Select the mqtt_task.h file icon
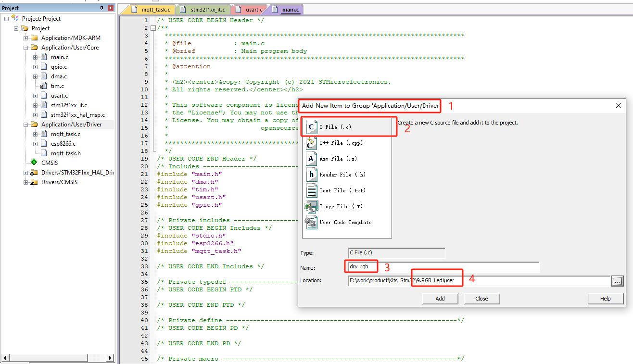Image resolution: width=633 pixels, height=364 pixels. 44,153
